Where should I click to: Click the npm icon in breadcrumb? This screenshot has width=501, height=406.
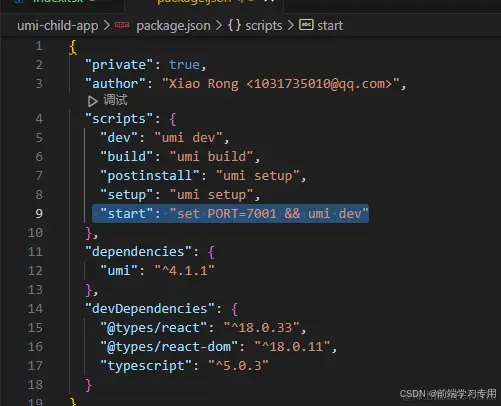point(122,25)
